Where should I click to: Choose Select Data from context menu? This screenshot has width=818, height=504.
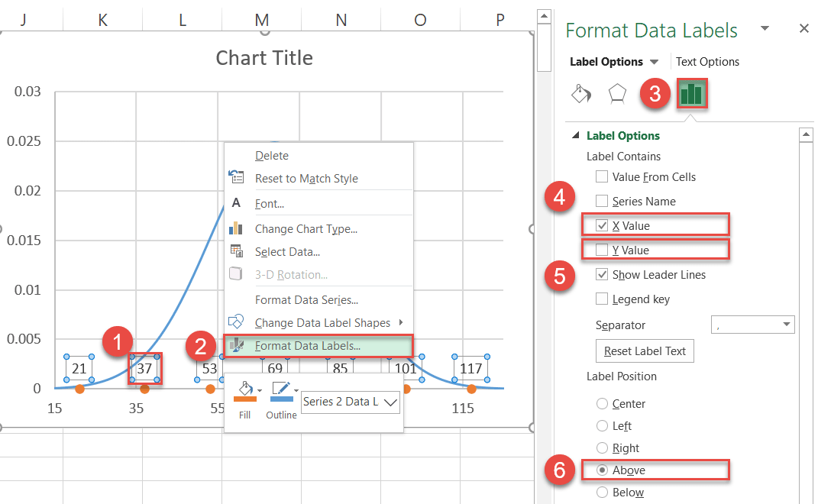287,251
